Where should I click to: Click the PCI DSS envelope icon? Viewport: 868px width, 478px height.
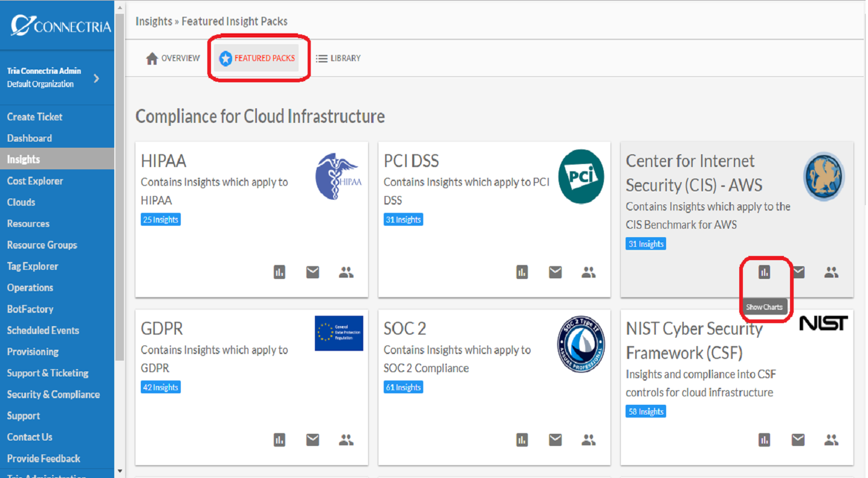pos(555,272)
